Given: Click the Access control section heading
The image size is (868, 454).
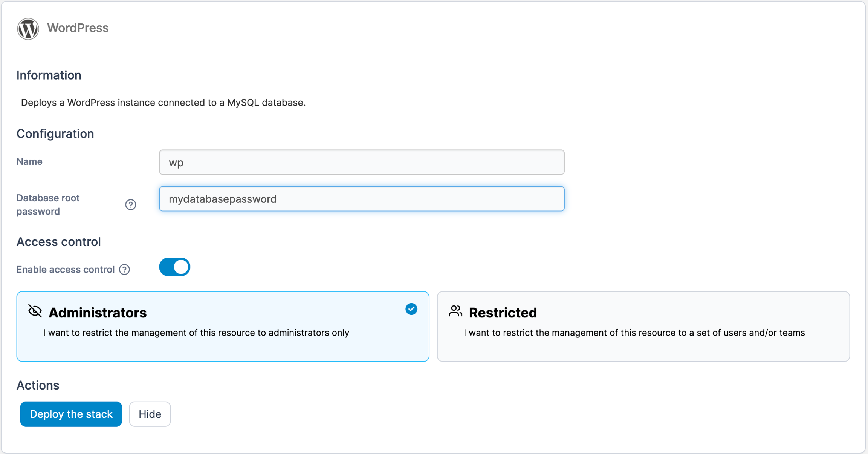Looking at the screenshot, I should (x=58, y=242).
